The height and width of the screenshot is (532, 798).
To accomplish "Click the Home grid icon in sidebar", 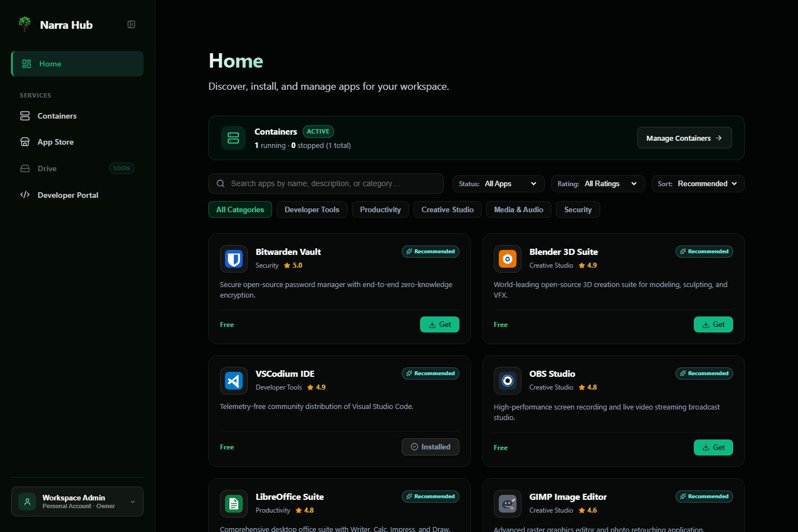I will point(27,64).
